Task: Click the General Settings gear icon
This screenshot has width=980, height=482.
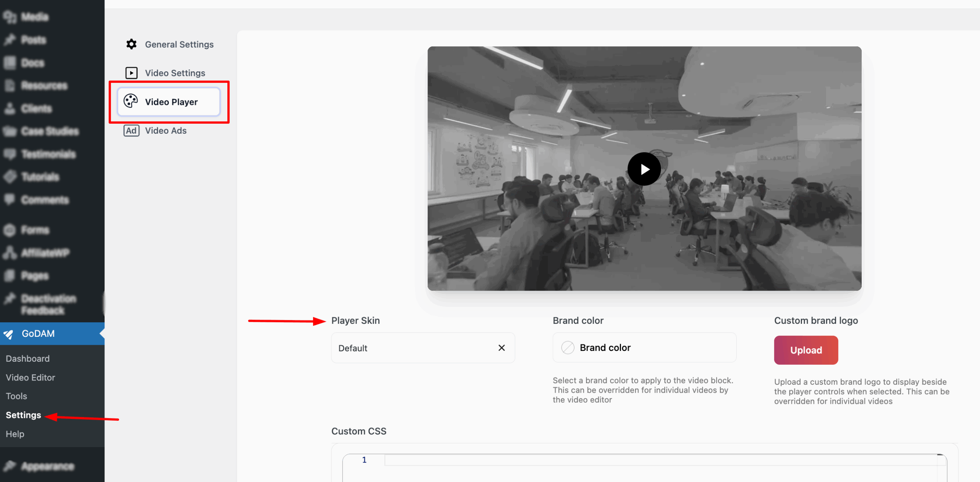Action: pyautogui.click(x=131, y=44)
